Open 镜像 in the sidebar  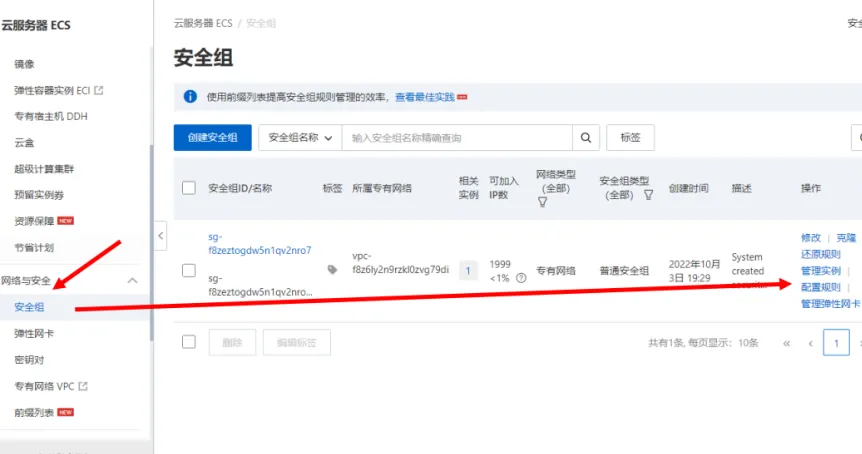point(24,64)
